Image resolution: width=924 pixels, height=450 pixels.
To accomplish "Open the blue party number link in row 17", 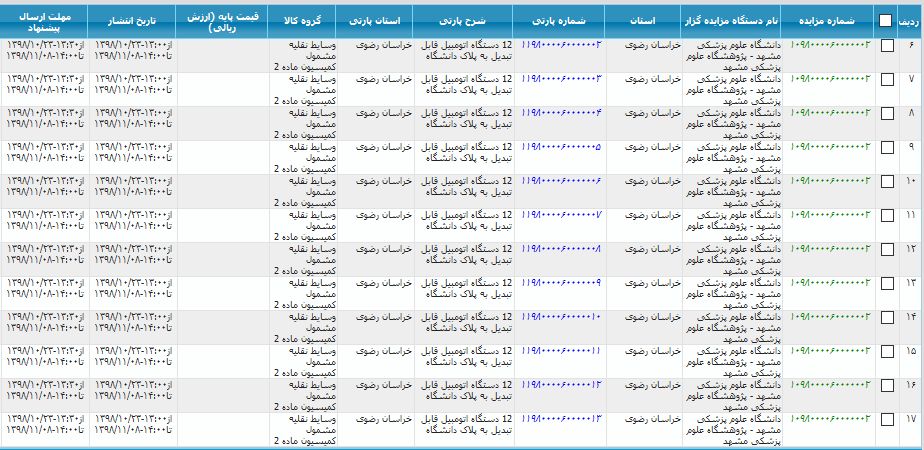I will [561, 418].
